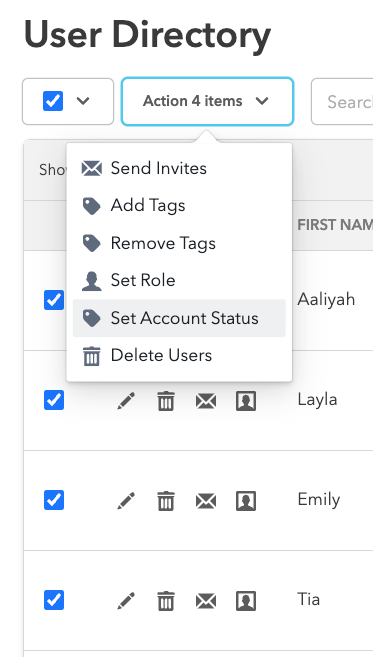Delete Layla using the trash icon
This screenshot has height=657, width=373.
tap(166, 401)
